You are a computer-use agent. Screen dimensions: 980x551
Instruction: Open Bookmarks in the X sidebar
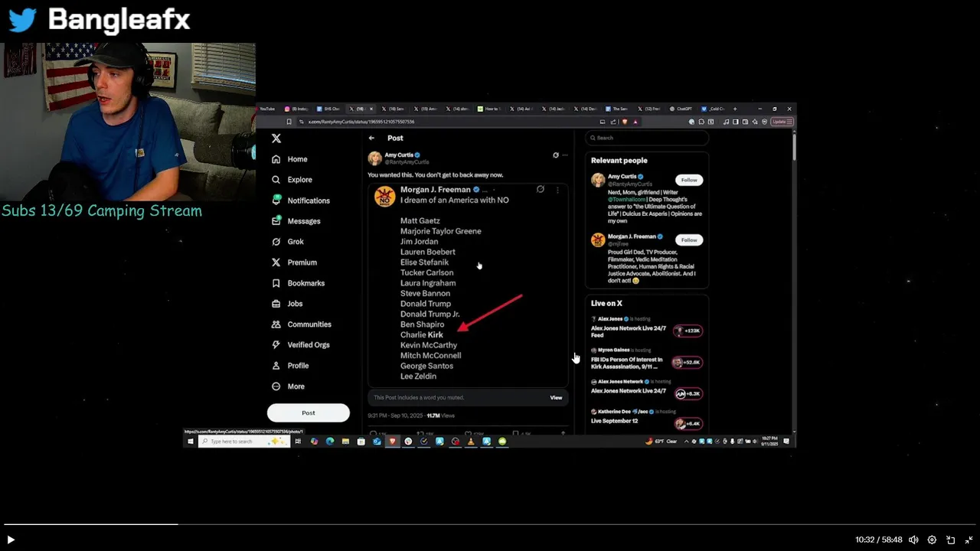point(298,283)
